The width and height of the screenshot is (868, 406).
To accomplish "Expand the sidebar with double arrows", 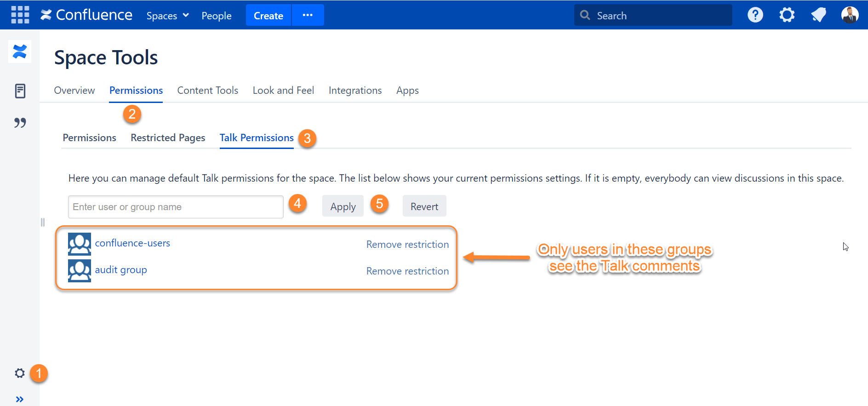I will 20,399.
